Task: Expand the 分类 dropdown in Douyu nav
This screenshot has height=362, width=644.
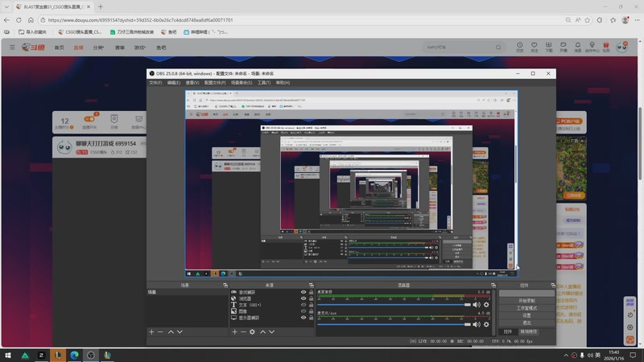Action: coord(98,47)
